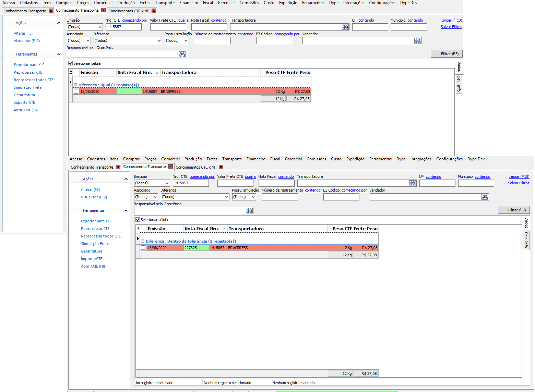Check the 13/08/2020 row checkbox in top window

click(x=76, y=91)
